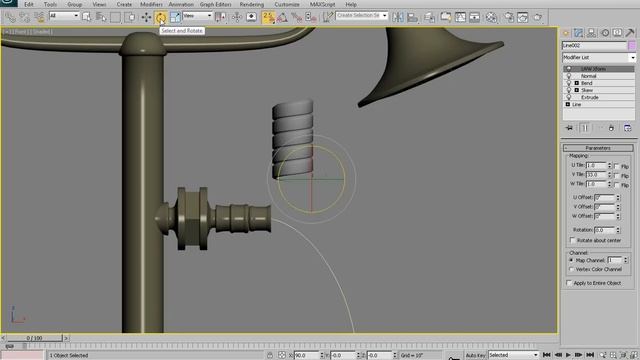Open the Rendering menu
The height and width of the screenshot is (360, 640).
tap(251, 4)
